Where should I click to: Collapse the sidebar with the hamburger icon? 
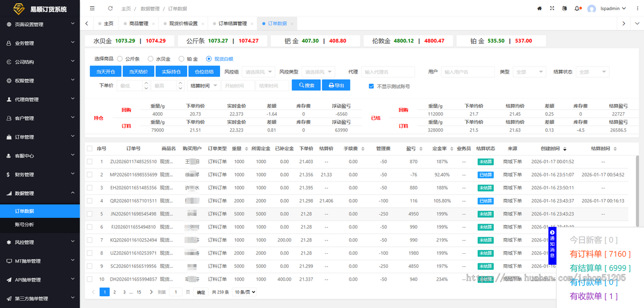pos(92,9)
